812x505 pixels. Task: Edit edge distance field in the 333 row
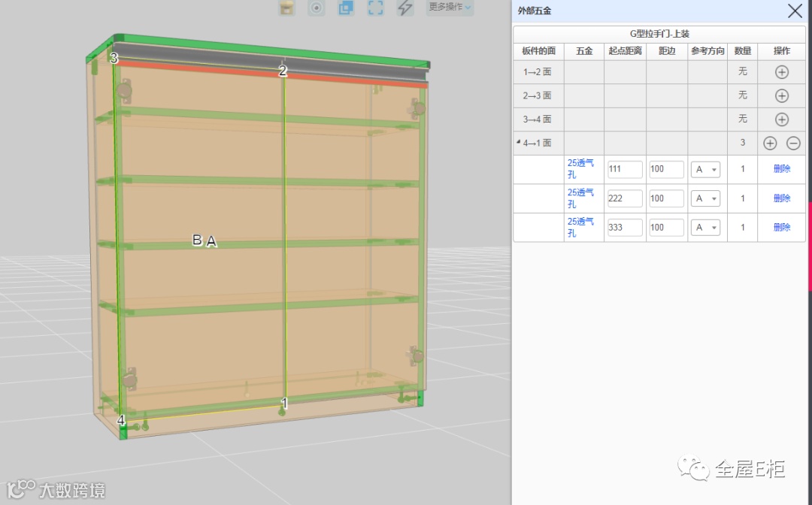[x=666, y=227]
